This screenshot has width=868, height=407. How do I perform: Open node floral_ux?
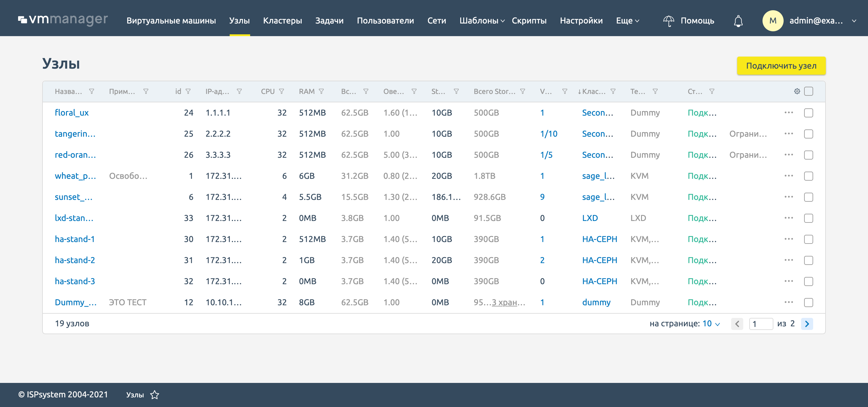pos(71,113)
